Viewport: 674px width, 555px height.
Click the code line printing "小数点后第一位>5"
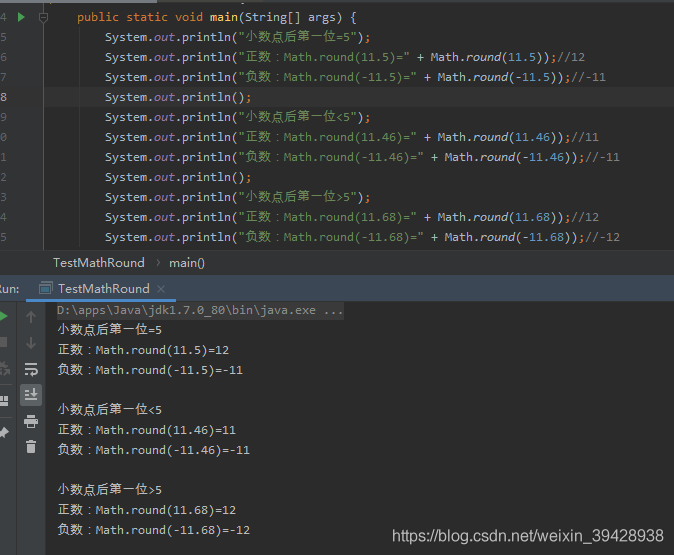click(237, 197)
